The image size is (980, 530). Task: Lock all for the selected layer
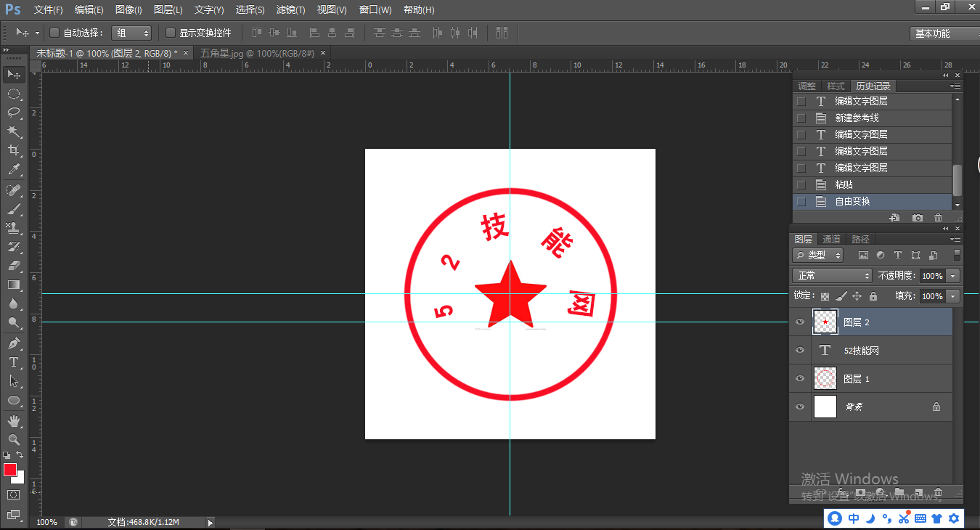(x=873, y=296)
